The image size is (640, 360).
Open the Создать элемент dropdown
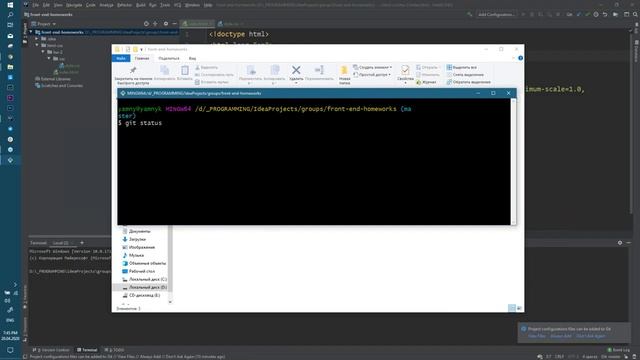coord(372,67)
